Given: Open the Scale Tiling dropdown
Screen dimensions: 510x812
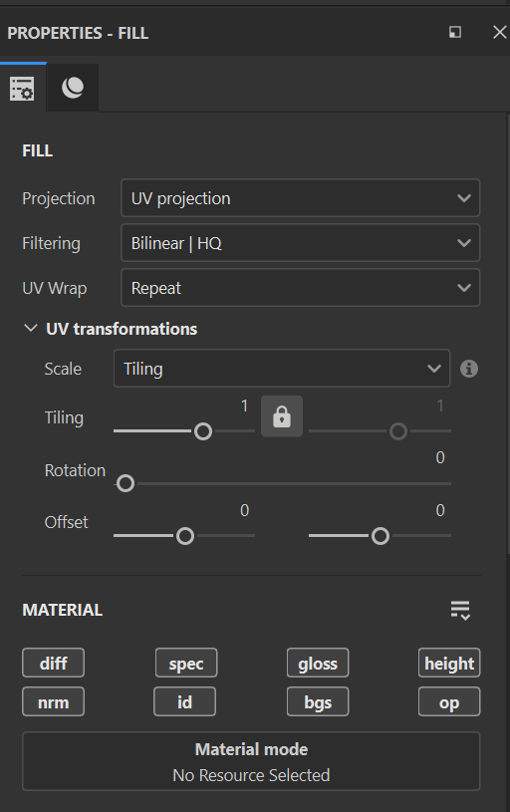Looking at the screenshot, I should pos(282,369).
